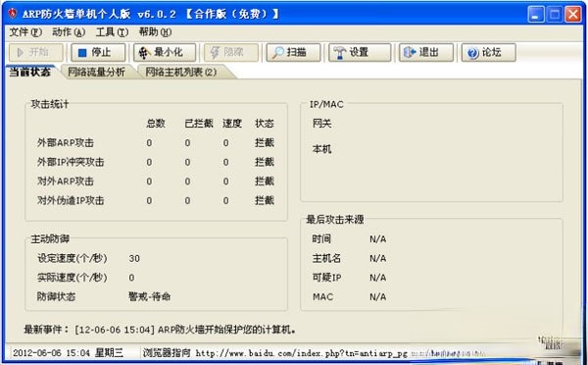The width and height of the screenshot is (588, 365).
Task: Open the 动作(A) menu
Action: [69, 32]
